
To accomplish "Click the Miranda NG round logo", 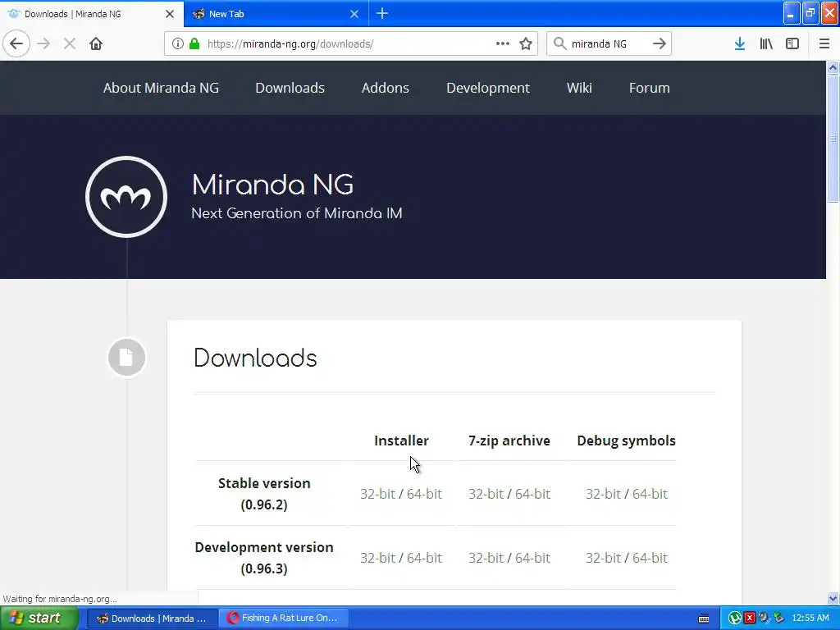I will tap(126, 197).
